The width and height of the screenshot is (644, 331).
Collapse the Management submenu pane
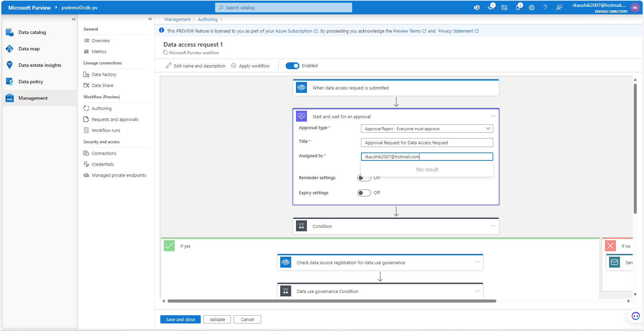(150, 19)
